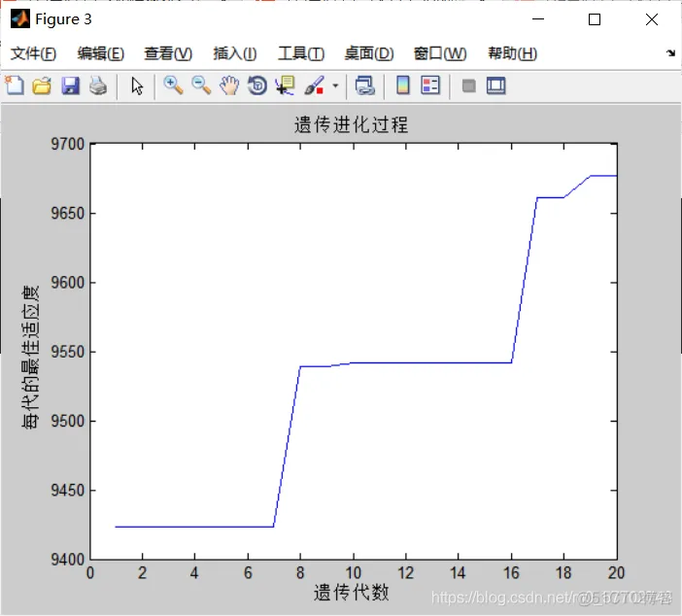Minimize the Figure 3 window
This screenshot has width=682, height=616.
[x=538, y=19]
